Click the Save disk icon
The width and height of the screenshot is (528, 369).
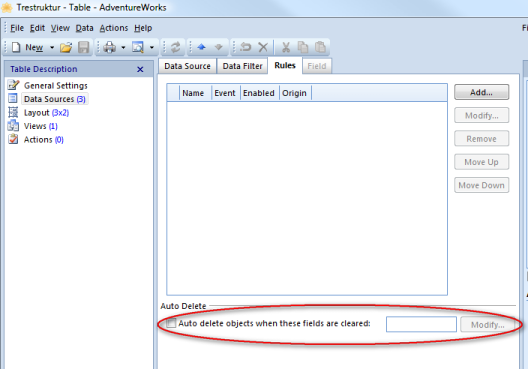(x=84, y=47)
